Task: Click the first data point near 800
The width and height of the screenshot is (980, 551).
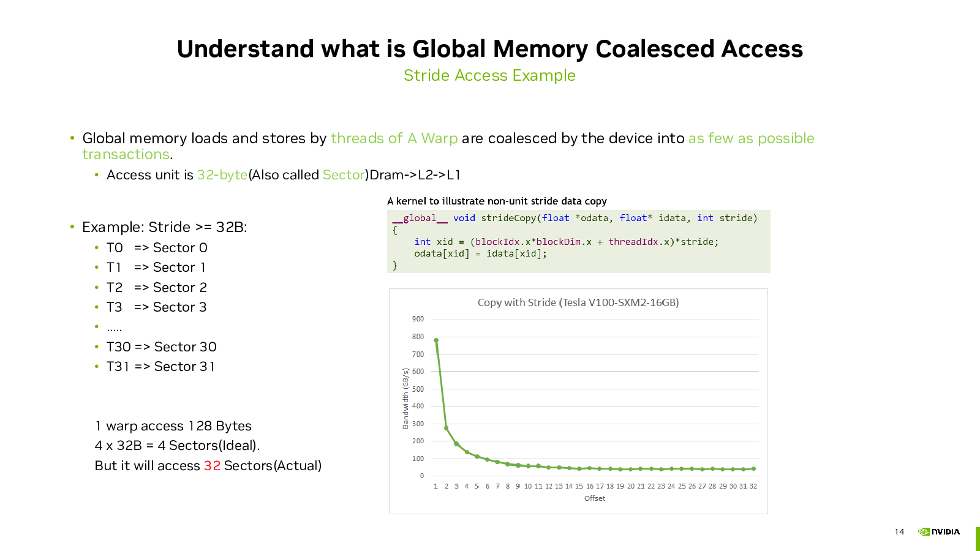Action: [x=436, y=340]
